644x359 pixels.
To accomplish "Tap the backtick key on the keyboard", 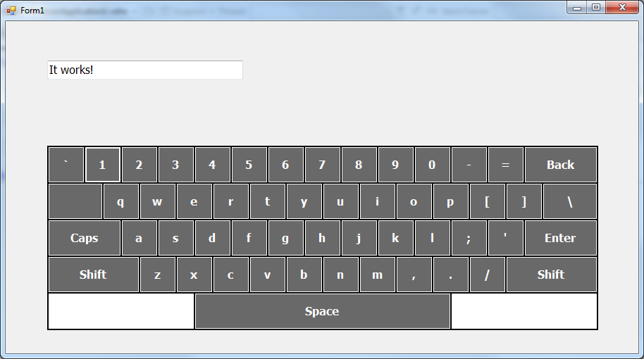I will pyautogui.click(x=66, y=165).
